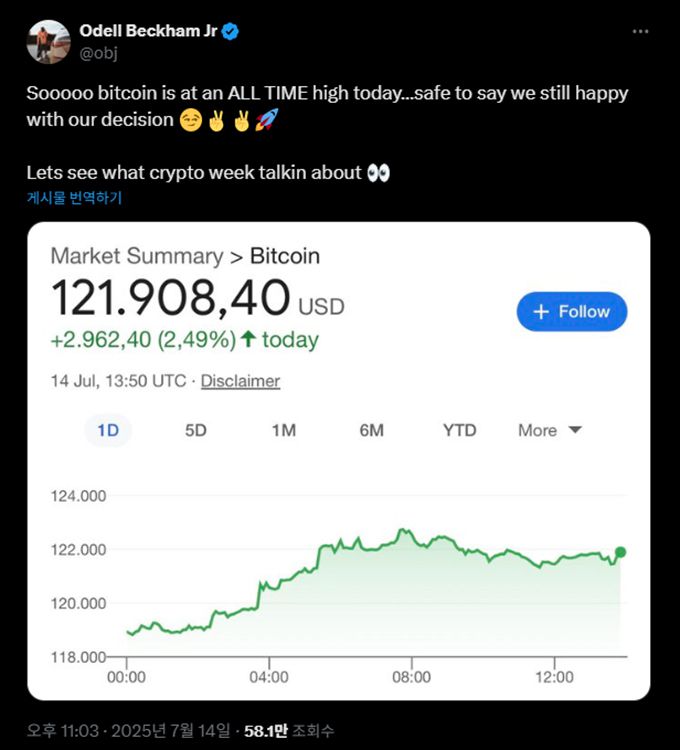The image size is (680, 750).
Task: Click the Market Summary breadcrumb text
Action: point(136,256)
